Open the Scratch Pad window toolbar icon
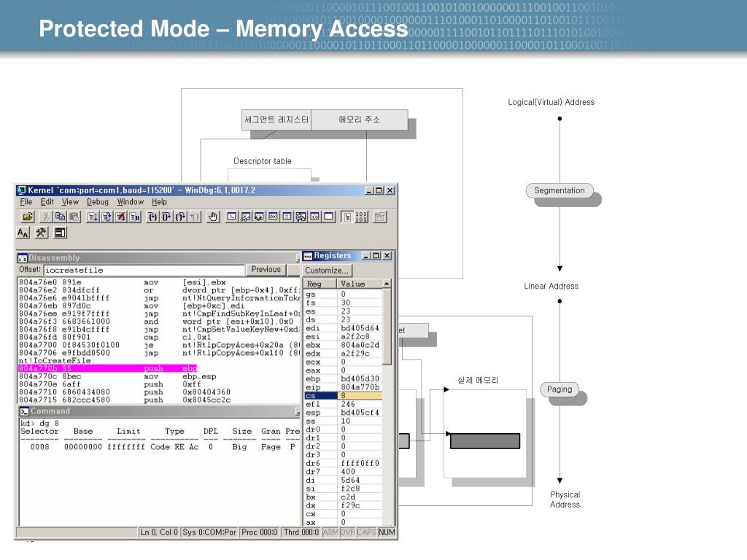The height and width of the screenshot is (560, 747). [x=329, y=217]
